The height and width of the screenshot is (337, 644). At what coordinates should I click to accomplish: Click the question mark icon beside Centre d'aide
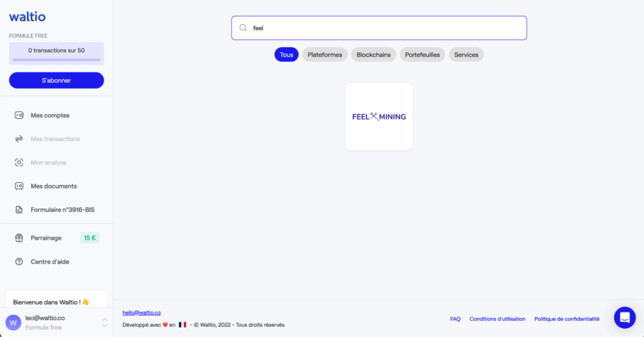tap(19, 262)
